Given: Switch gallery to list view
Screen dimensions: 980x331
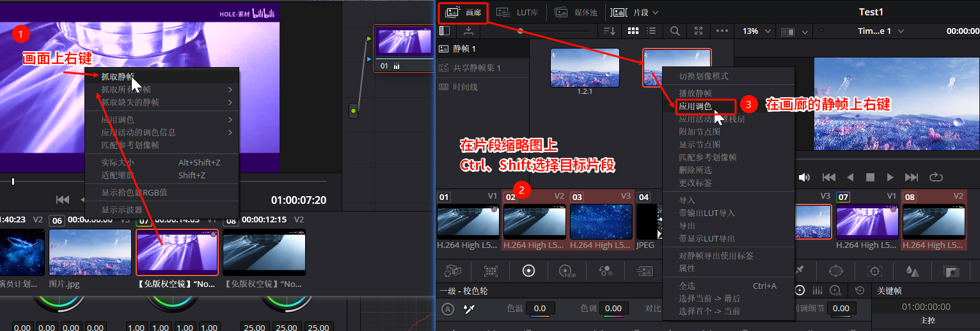Looking at the screenshot, I should [x=651, y=31].
